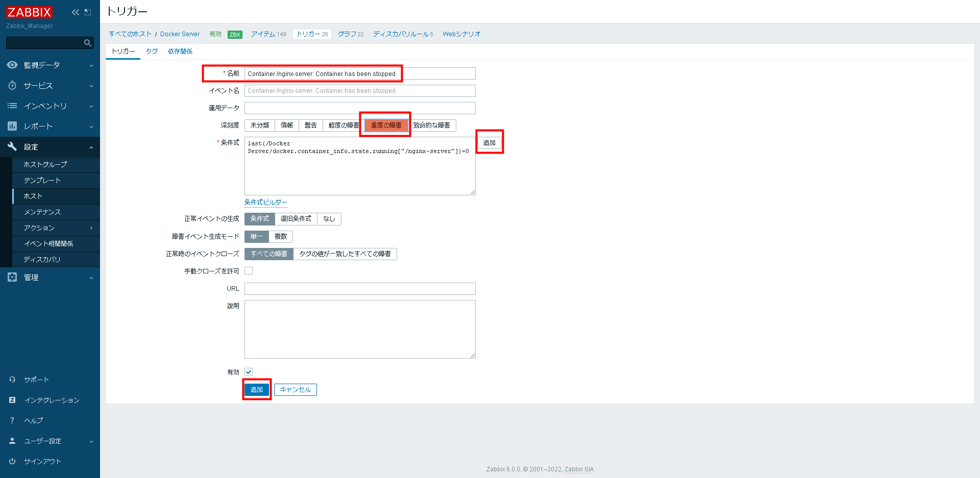Image resolution: width=980 pixels, height=478 pixels.
Task: Click the green ZBX availability badge
Action: [235, 35]
